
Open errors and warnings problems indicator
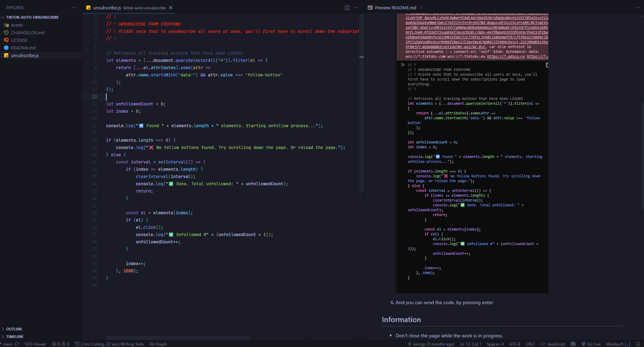(61, 344)
